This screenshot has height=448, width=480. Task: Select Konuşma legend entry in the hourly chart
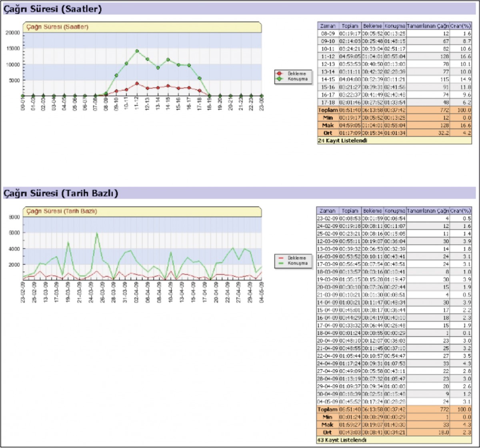[292, 79]
